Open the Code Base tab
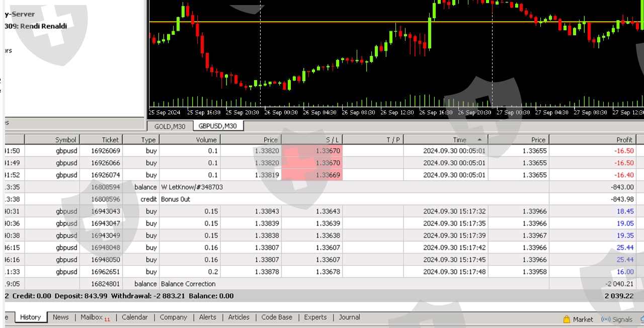The height and width of the screenshot is (328, 644). pyautogui.click(x=276, y=317)
